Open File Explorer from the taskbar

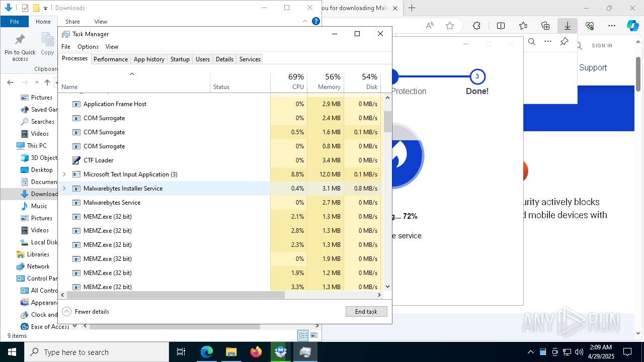231,352
